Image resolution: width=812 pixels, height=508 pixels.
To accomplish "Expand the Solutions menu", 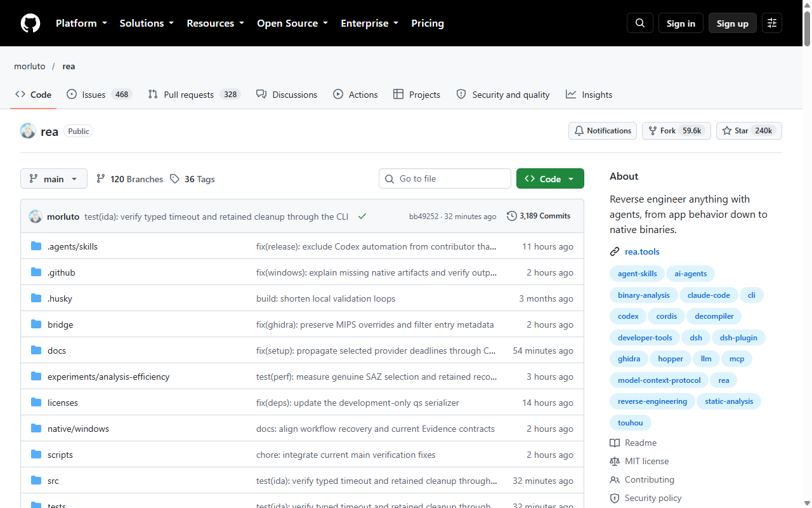I will [x=147, y=23].
